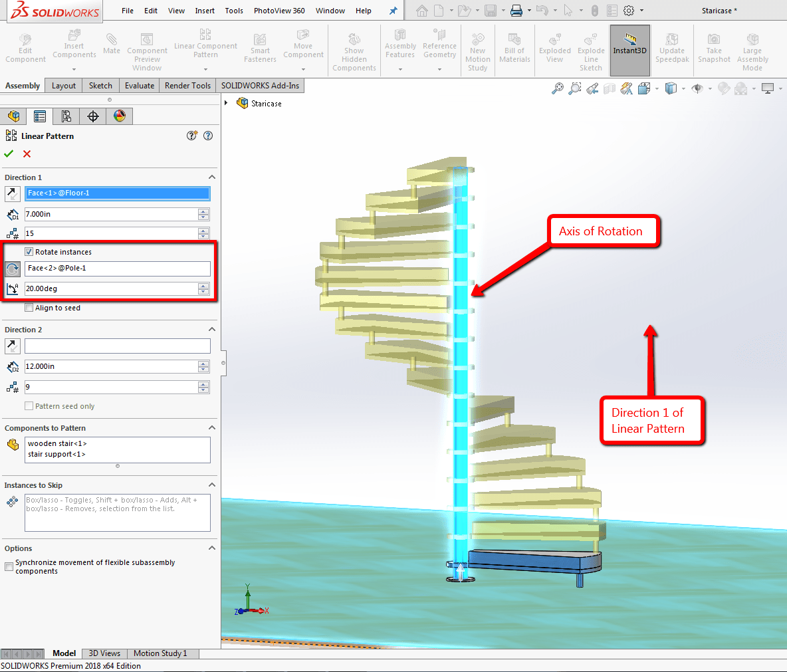Cancel the pattern with the red X
This screenshot has width=787, height=672.
(x=26, y=154)
